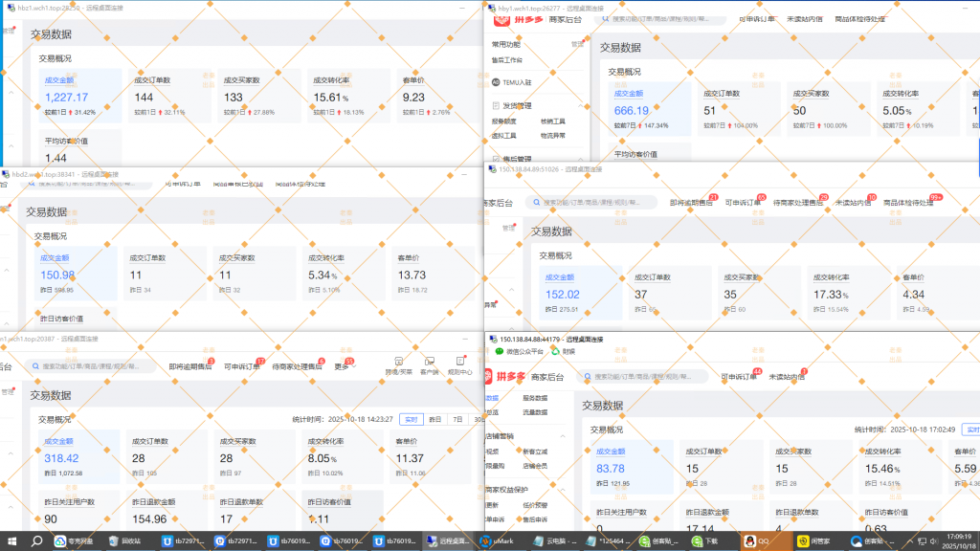Click the 客户端 download icon
This screenshot has height=551, width=980.
point(430,364)
